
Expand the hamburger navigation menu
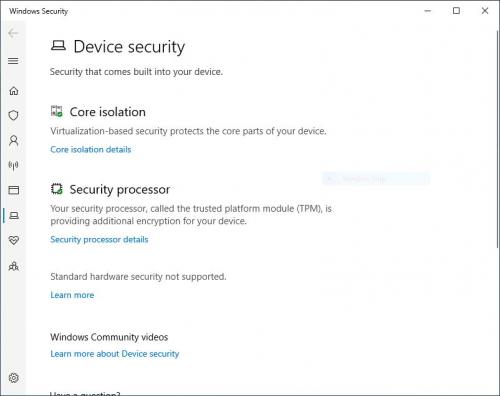pos(13,61)
